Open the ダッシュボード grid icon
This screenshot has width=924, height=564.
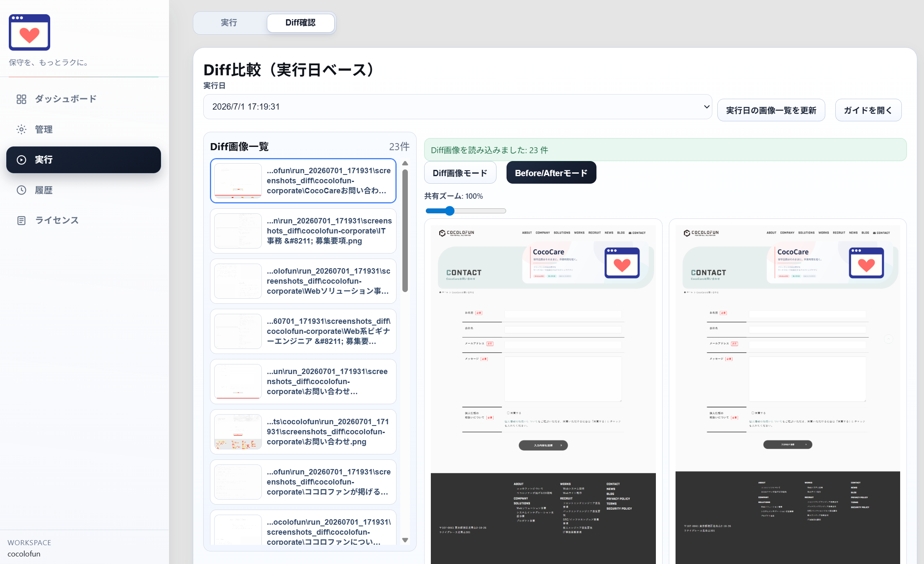click(21, 99)
